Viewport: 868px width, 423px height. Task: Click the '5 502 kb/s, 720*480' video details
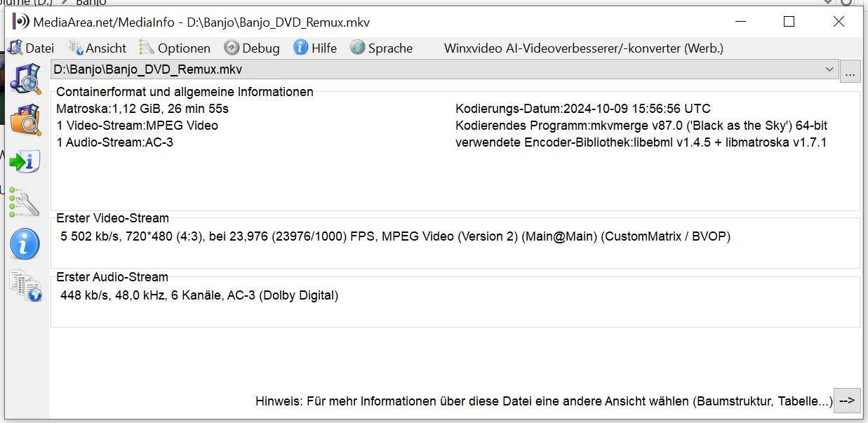(x=395, y=236)
